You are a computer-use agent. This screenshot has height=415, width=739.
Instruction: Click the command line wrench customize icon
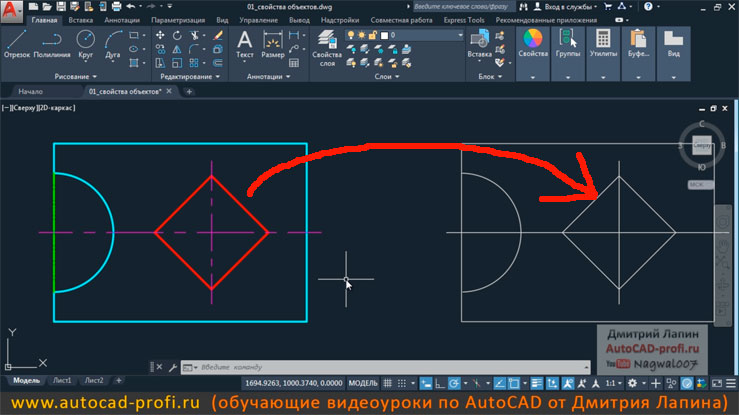coord(172,367)
